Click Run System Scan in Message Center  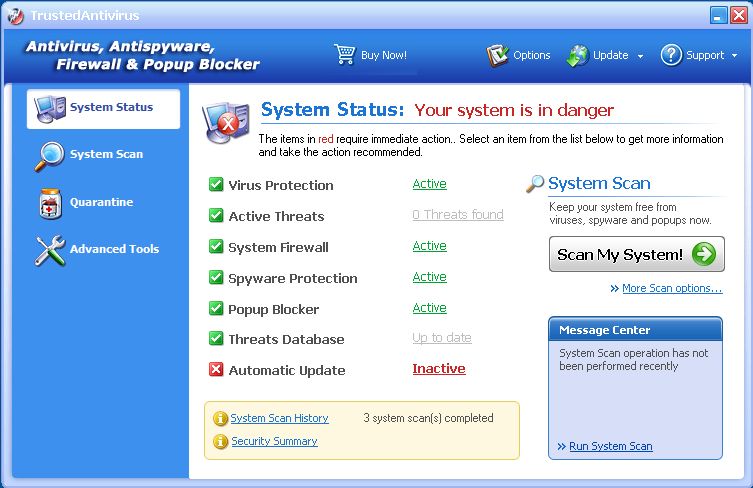(x=610, y=446)
